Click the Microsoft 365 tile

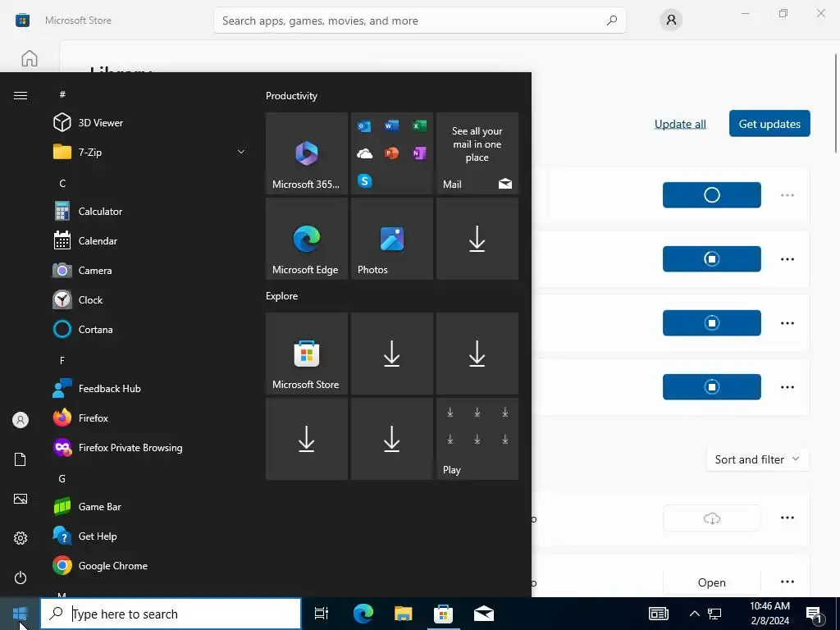pyautogui.click(x=307, y=153)
